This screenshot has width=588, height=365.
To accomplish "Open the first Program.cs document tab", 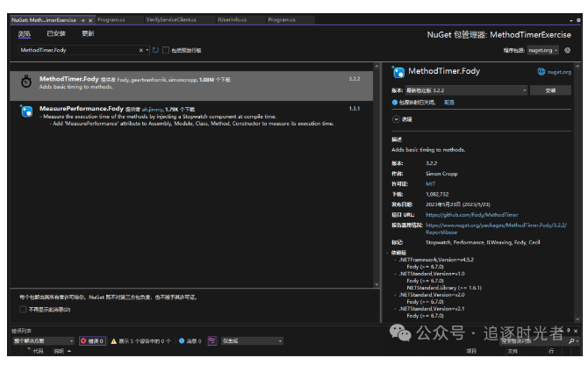I will tap(111, 20).
